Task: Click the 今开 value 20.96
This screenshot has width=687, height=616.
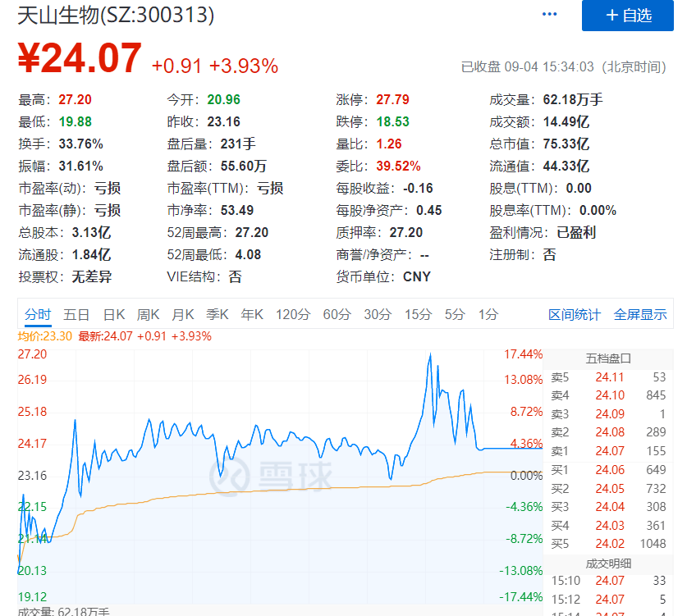Action: [223, 99]
